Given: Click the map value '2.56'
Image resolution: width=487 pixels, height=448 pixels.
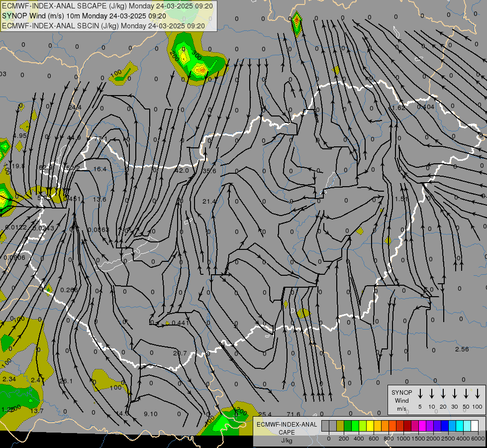Looking at the screenshot, I should point(462,349).
